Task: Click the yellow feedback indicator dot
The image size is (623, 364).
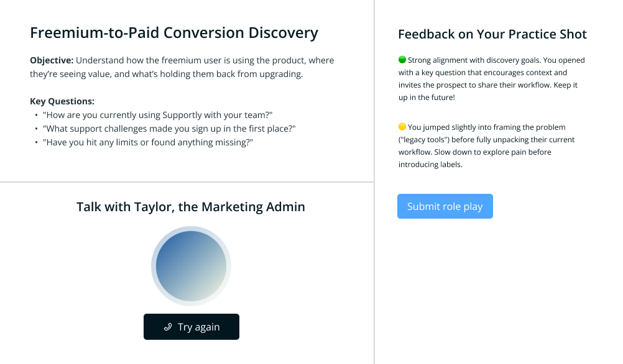Action: [x=402, y=127]
